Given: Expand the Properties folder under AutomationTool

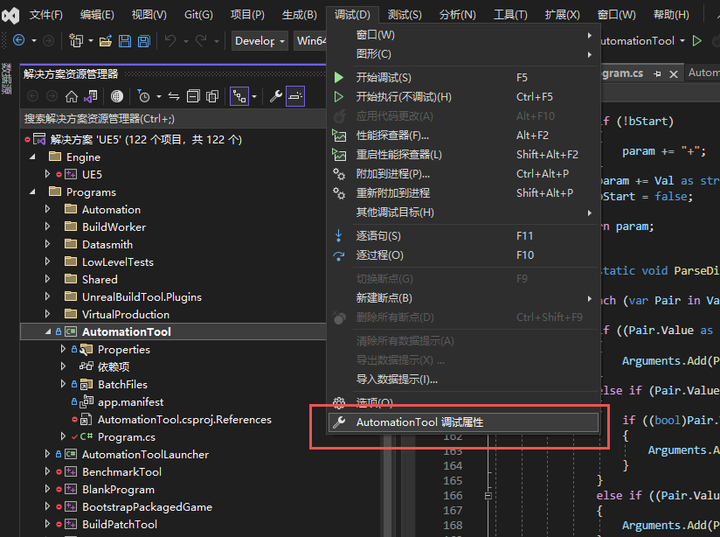Looking at the screenshot, I should [x=63, y=350].
